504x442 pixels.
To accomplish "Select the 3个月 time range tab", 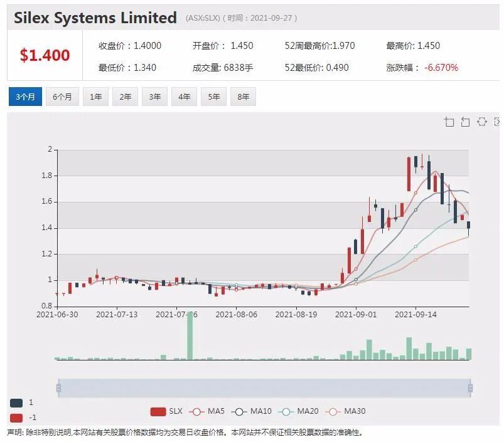I will click(x=25, y=97).
